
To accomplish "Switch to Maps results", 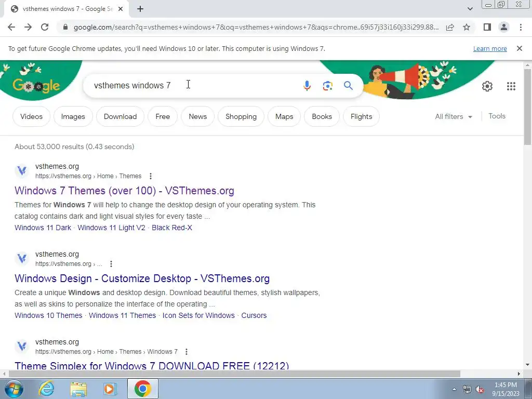I will click(284, 116).
